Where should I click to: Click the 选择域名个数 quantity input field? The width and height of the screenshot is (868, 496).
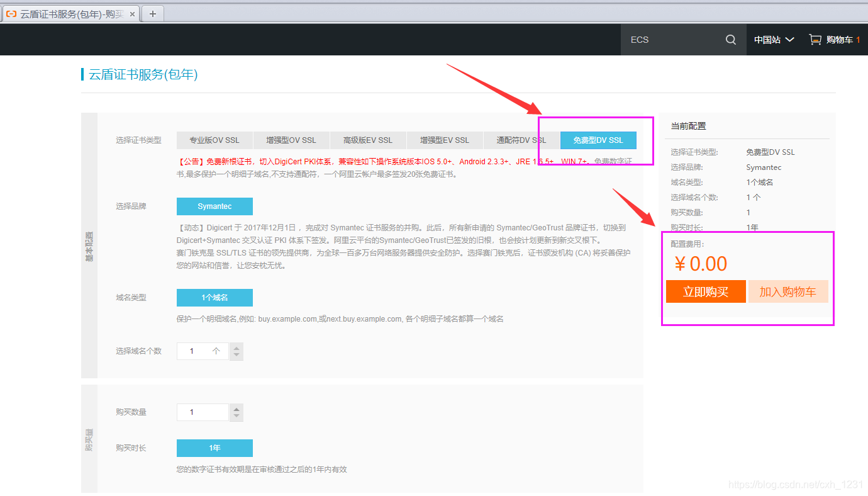click(201, 351)
